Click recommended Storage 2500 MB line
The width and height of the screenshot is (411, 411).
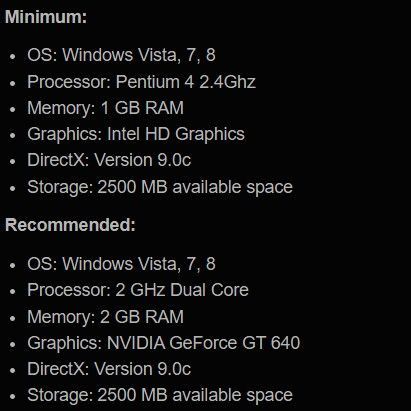click(160, 395)
